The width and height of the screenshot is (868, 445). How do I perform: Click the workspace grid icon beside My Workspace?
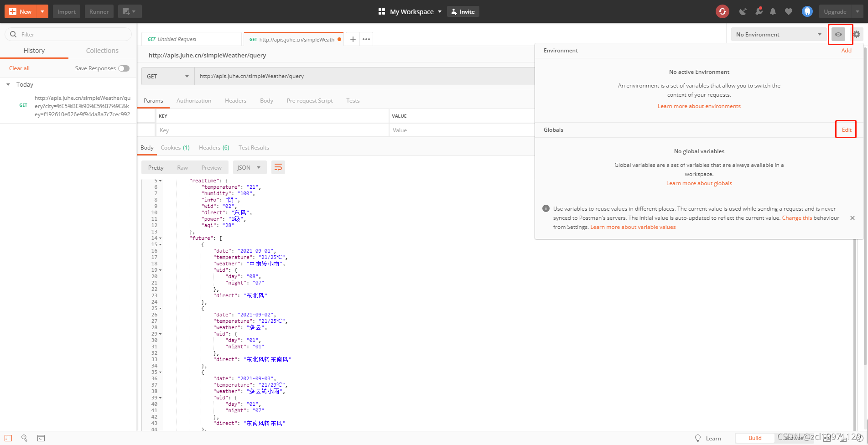(x=382, y=11)
